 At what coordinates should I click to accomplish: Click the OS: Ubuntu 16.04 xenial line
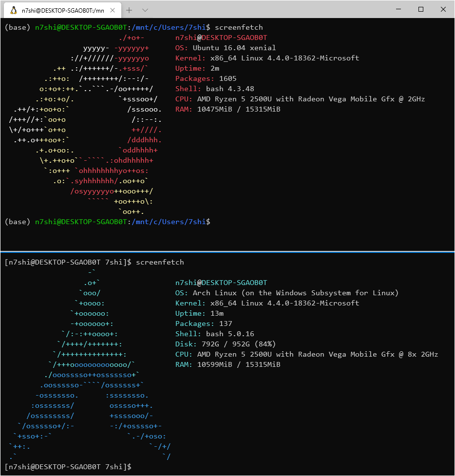tap(224, 48)
